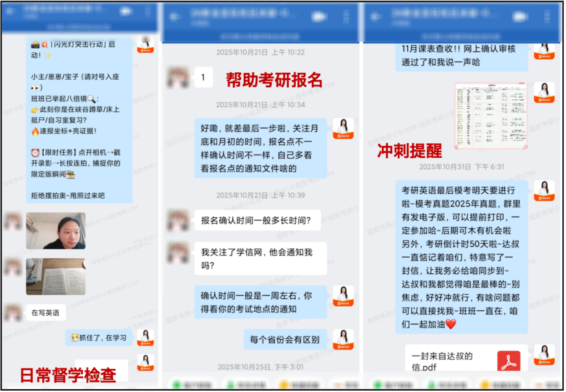Tap student avatar beside 在写英语 message
Screen dimensions: 566x392
[x=13, y=313]
